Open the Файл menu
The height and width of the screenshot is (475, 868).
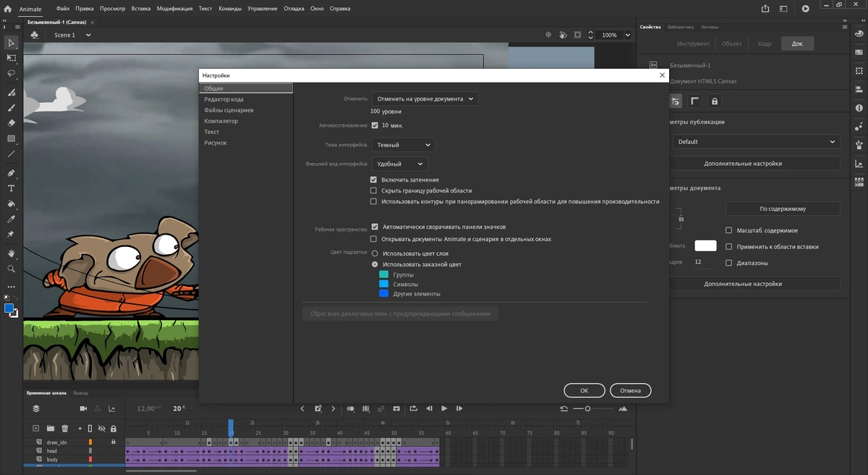(x=62, y=9)
